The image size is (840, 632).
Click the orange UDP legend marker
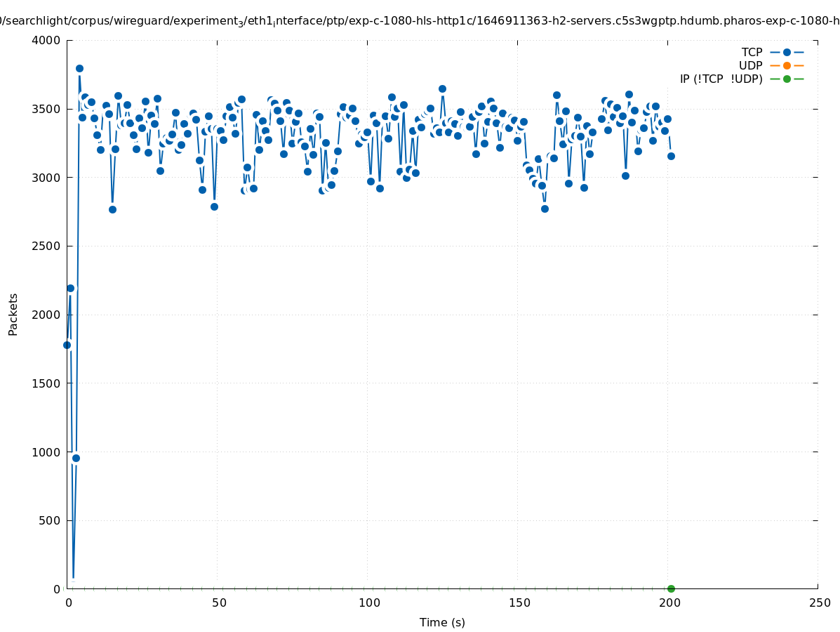click(787, 65)
